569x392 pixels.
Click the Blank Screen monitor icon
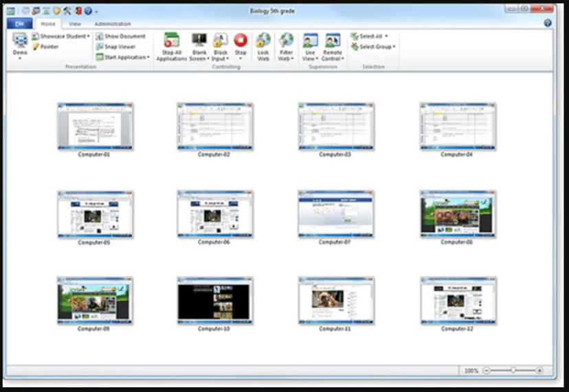(x=199, y=40)
